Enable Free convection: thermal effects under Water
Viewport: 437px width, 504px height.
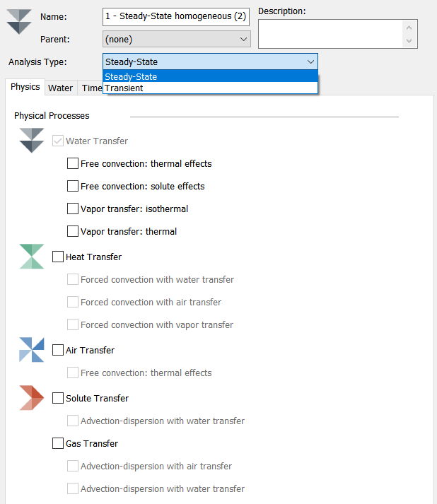pyautogui.click(x=73, y=164)
